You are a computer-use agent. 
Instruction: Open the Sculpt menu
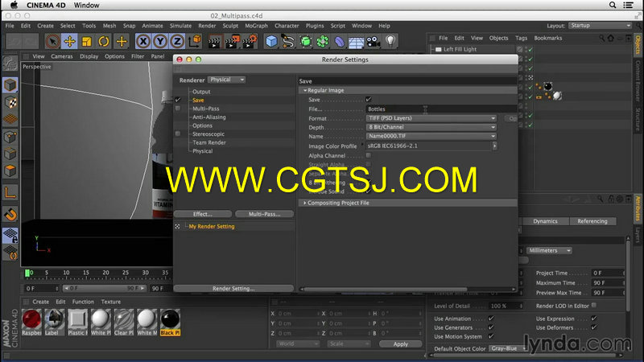coord(230,26)
